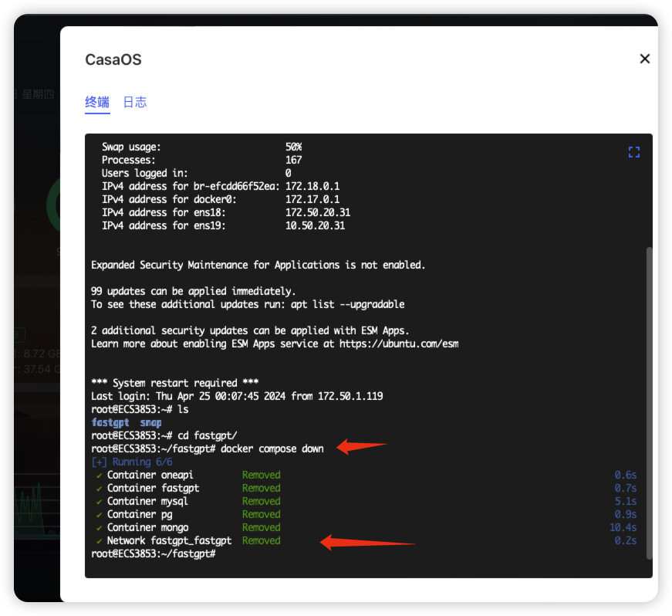This screenshot has height=616, width=672.
Task: Click the 'Expanded Security Maintenance' line
Action: (258, 265)
